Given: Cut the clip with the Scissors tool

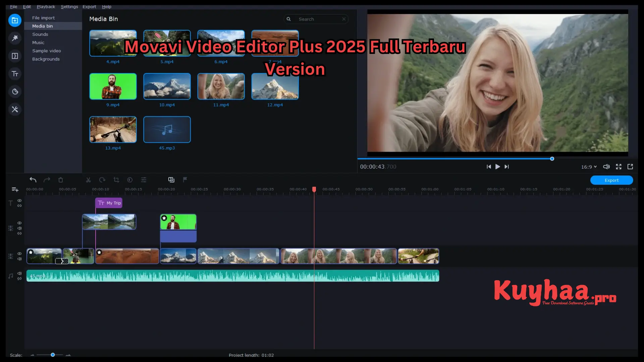Looking at the screenshot, I should point(88,180).
